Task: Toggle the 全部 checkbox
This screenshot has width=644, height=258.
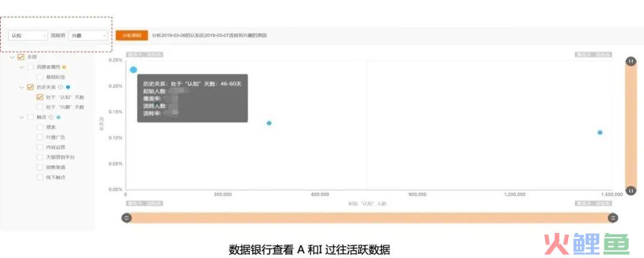Action: tap(21, 57)
